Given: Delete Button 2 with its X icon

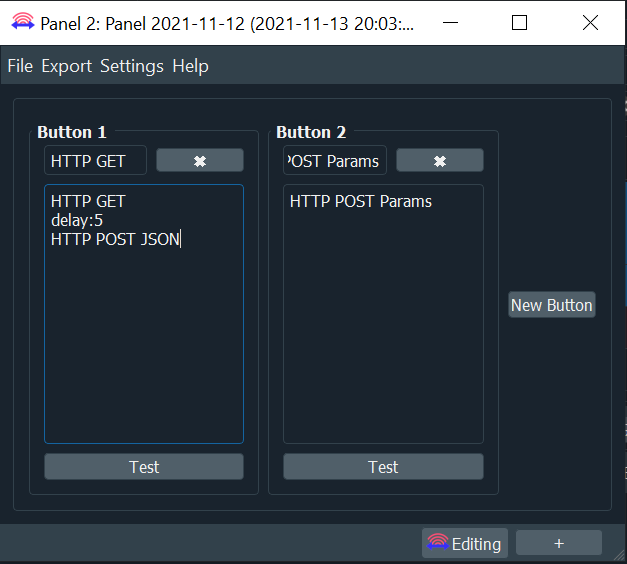Looking at the screenshot, I should (439, 160).
